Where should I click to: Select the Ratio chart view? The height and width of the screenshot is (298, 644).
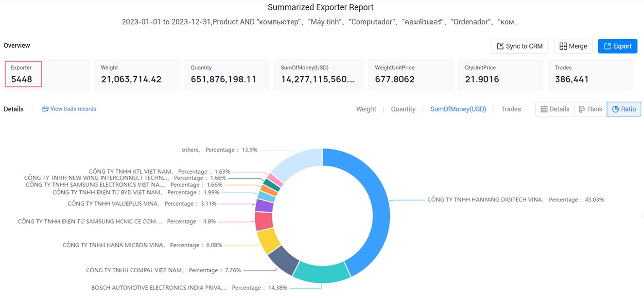pos(624,109)
